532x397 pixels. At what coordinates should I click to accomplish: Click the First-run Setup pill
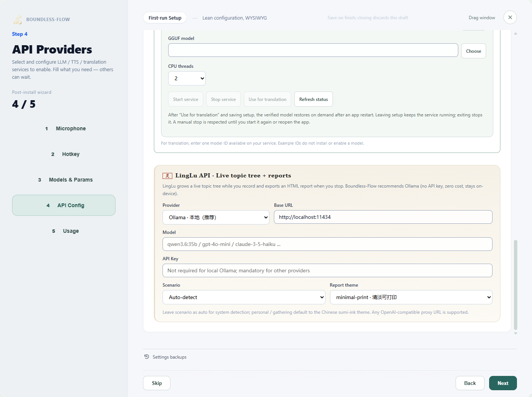pyautogui.click(x=165, y=18)
